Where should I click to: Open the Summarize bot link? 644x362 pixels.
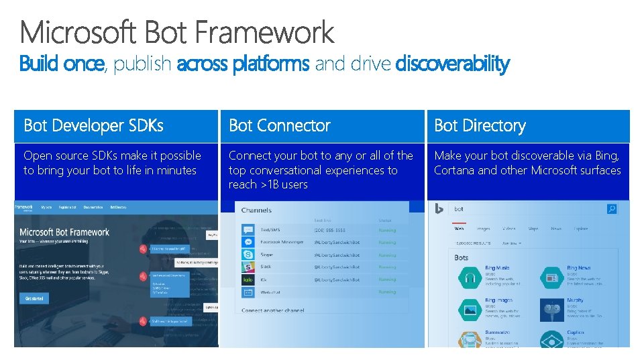coord(497,332)
